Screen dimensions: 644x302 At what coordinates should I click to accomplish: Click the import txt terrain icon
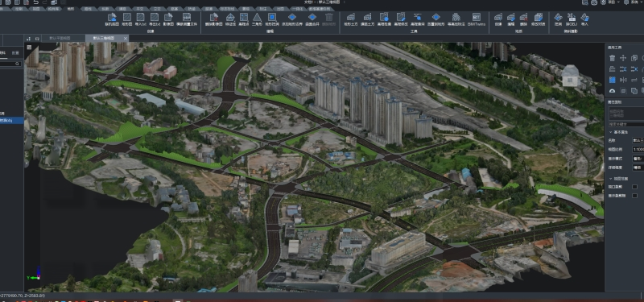(x=140, y=19)
